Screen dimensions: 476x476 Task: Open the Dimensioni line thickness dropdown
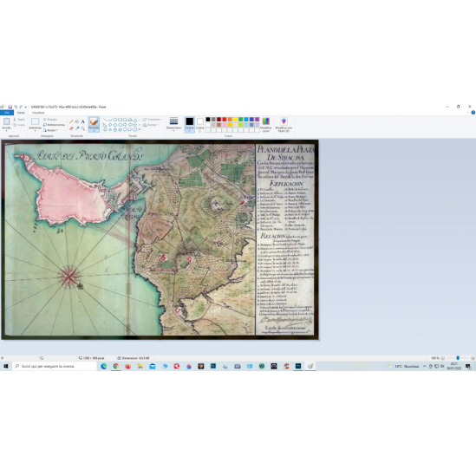(173, 124)
